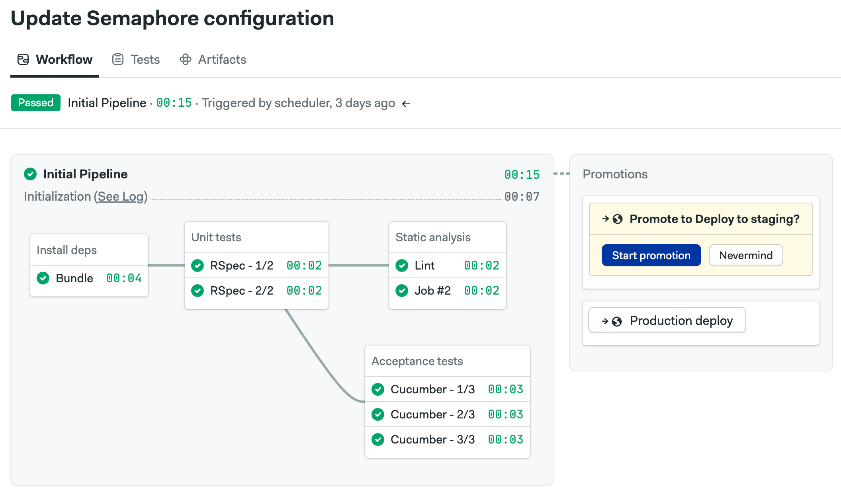The width and height of the screenshot is (841, 504).
Task: Open the initialization See Log link
Action: [x=121, y=196]
